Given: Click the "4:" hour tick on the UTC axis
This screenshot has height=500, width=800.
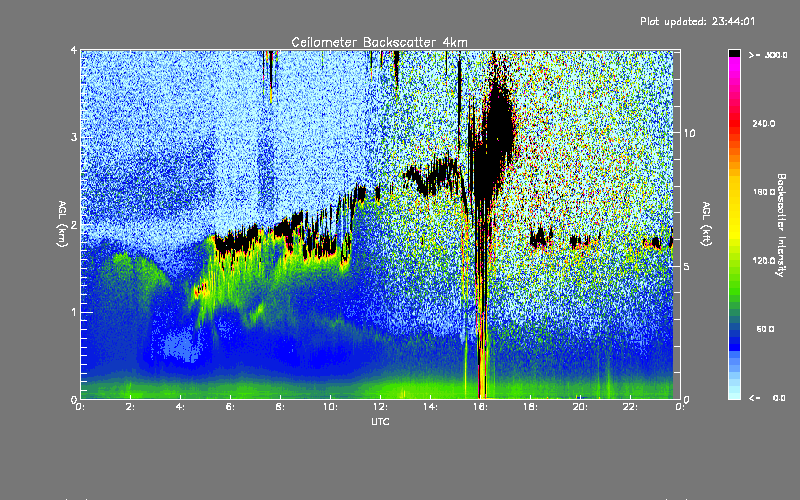Looking at the screenshot, I should pyautogui.click(x=181, y=407).
